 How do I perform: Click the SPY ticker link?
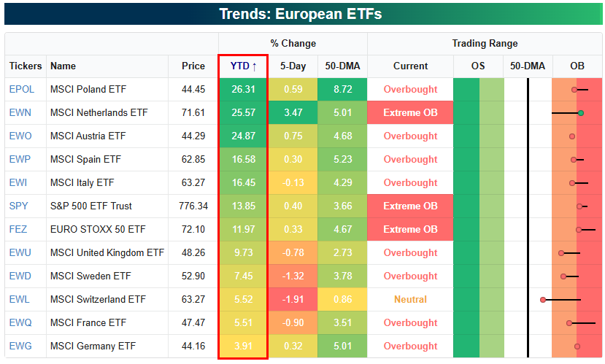(x=18, y=206)
